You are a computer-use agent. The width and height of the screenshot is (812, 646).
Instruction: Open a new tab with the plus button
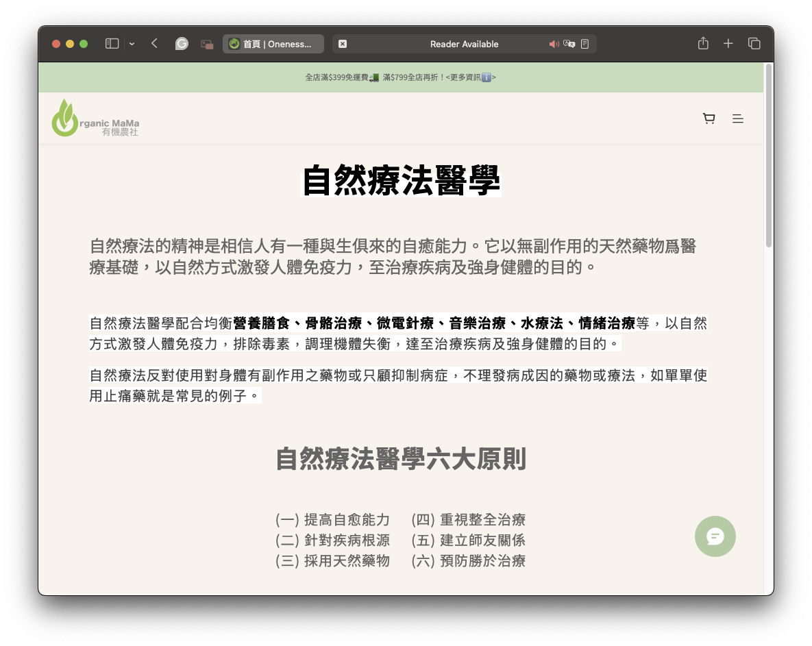pyautogui.click(x=728, y=42)
